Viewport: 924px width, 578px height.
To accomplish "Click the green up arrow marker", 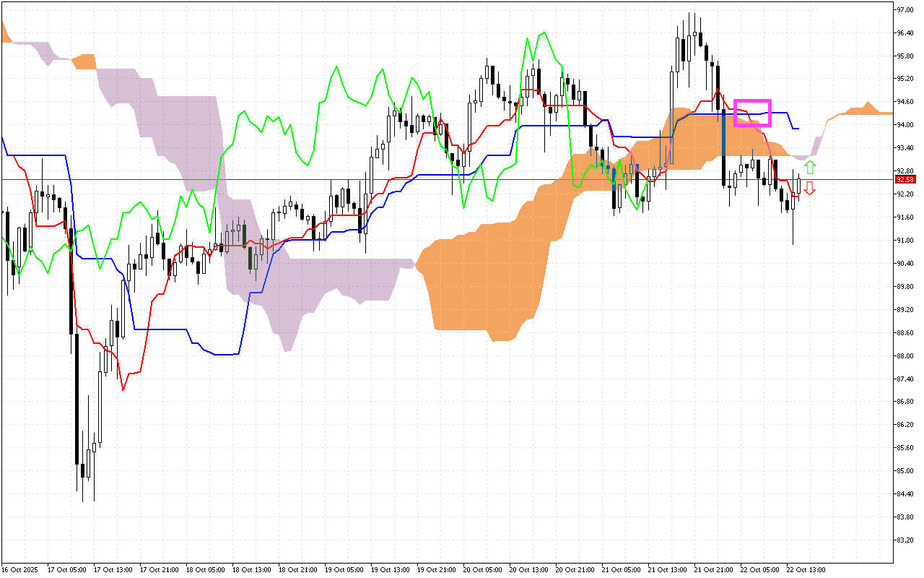I will 810,168.
